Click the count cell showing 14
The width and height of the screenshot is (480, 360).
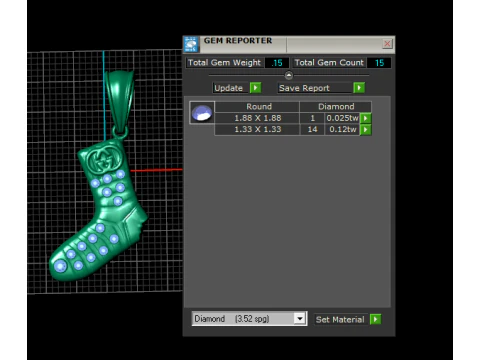coord(312,130)
